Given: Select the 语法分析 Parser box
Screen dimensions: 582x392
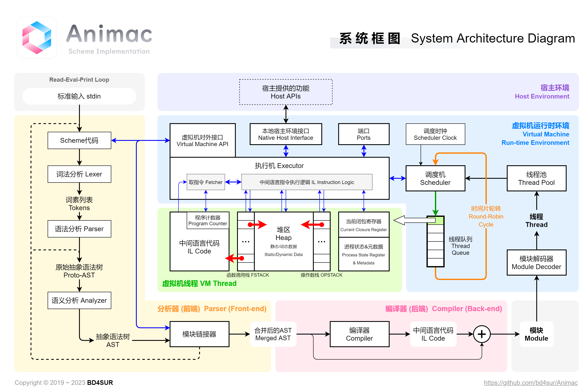Looking at the screenshot, I should [x=79, y=229].
